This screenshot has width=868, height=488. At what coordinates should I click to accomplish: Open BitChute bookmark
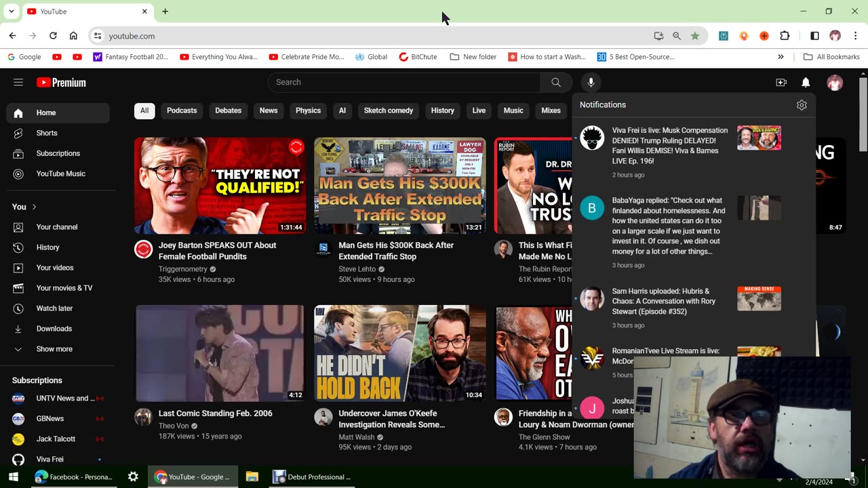click(x=418, y=57)
